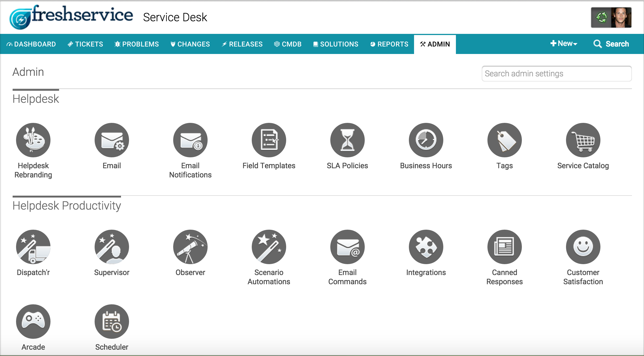The width and height of the screenshot is (644, 356).
Task: View the Reports tab
Action: [389, 44]
